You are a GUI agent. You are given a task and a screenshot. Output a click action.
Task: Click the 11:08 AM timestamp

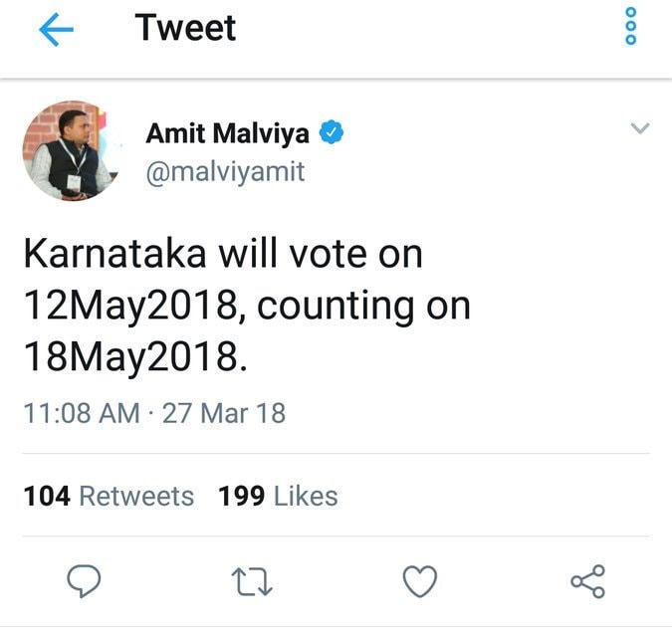click(x=82, y=413)
